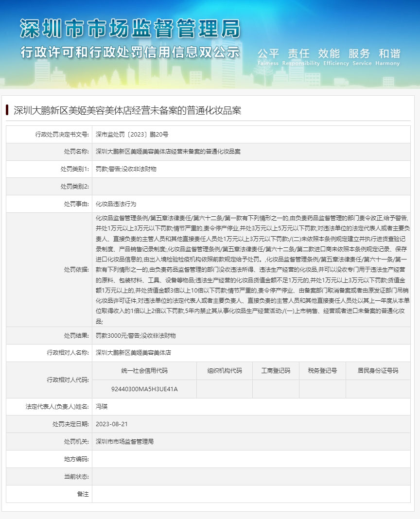420x519 pixels.
Task: Click the 处罚结果 label
Action: tap(76, 336)
